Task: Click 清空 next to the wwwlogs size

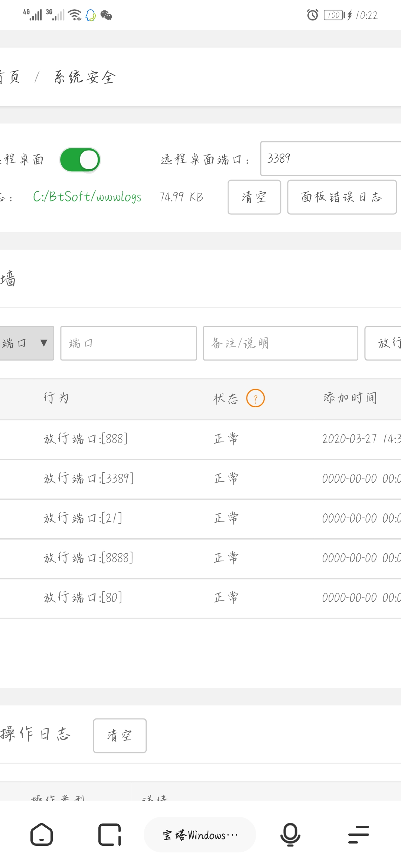Action: 254,197
